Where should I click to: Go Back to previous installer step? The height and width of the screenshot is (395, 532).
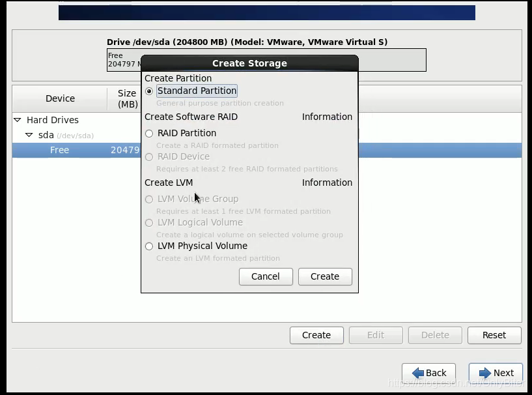coord(429,373)
